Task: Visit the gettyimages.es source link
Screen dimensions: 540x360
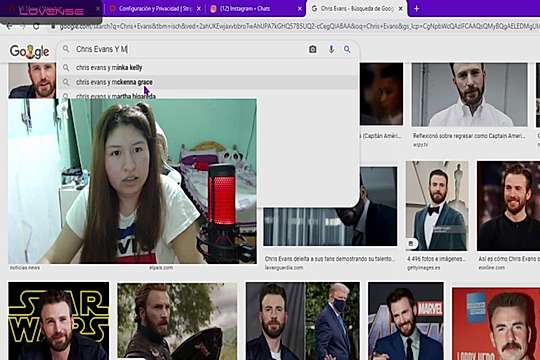Action: point(424,268)
